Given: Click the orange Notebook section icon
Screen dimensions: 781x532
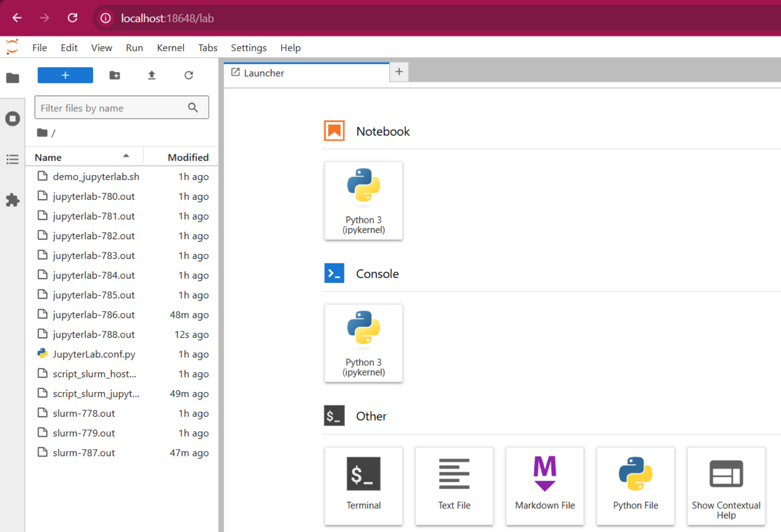Looking at the screenshot, I should click(x=334, y=131).
